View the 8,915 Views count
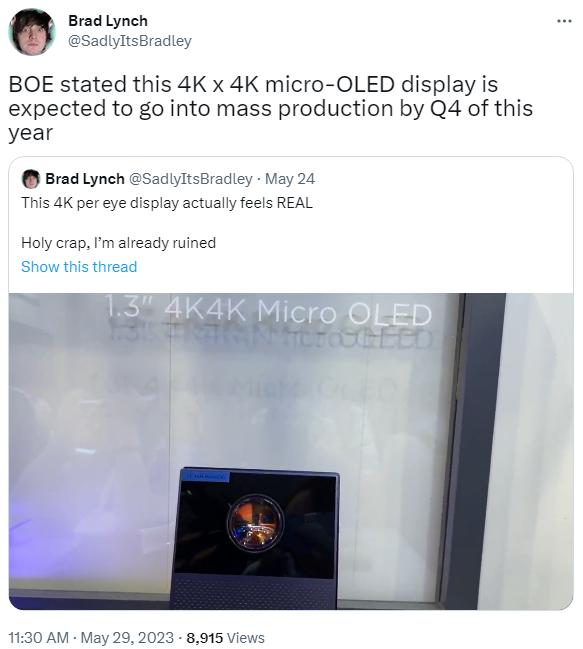Image resolution: width=583 pixels, height=649 pixels. pos(225,637)
